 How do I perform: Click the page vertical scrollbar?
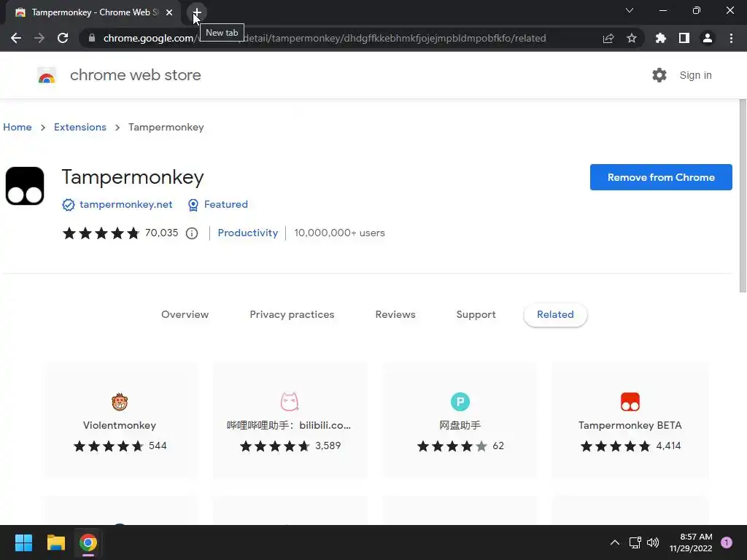(742, 195)
